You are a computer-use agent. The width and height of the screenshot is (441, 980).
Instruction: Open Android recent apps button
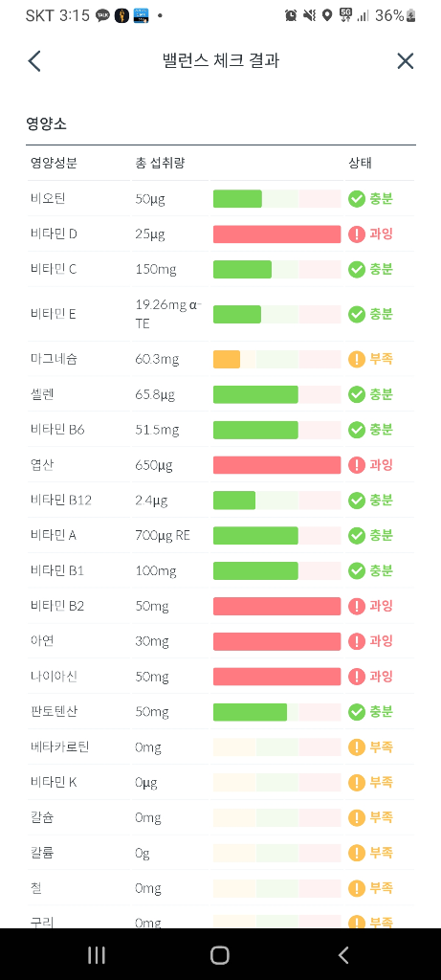[x=97, y=954]
